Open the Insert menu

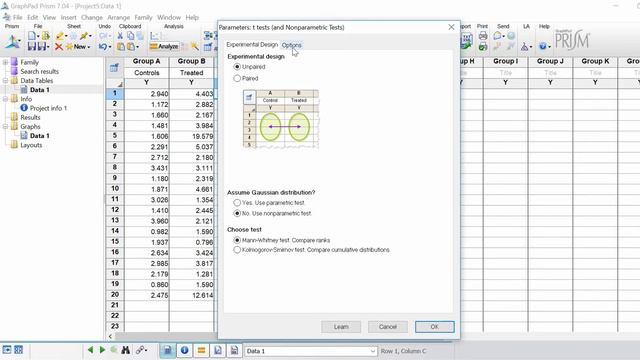click(69, 18)
